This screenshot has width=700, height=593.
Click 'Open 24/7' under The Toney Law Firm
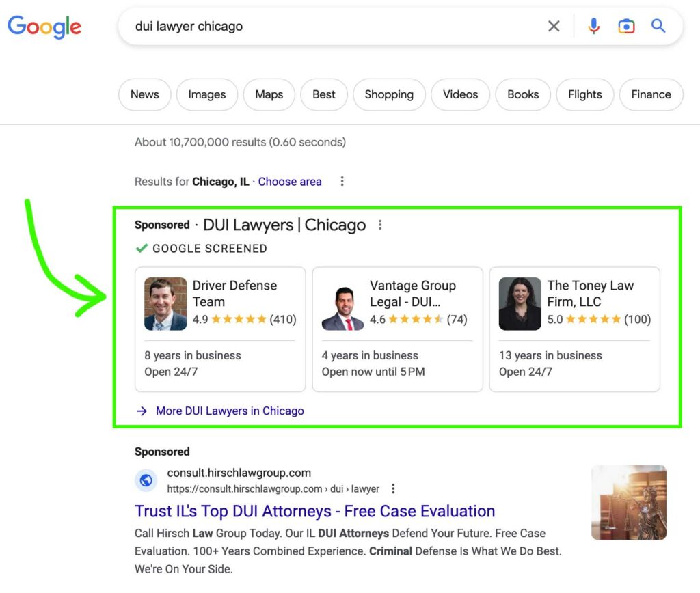point(526,372)
